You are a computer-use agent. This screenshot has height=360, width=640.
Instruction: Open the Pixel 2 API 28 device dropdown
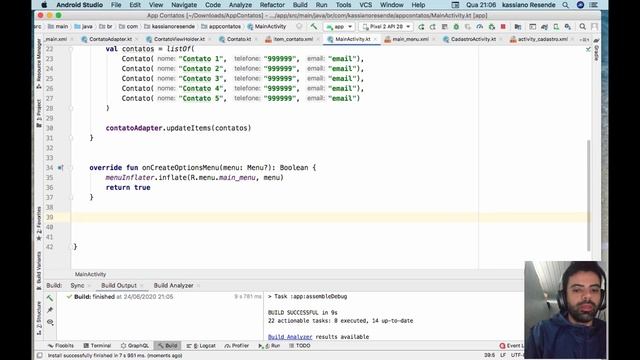[x=386, y=27]
